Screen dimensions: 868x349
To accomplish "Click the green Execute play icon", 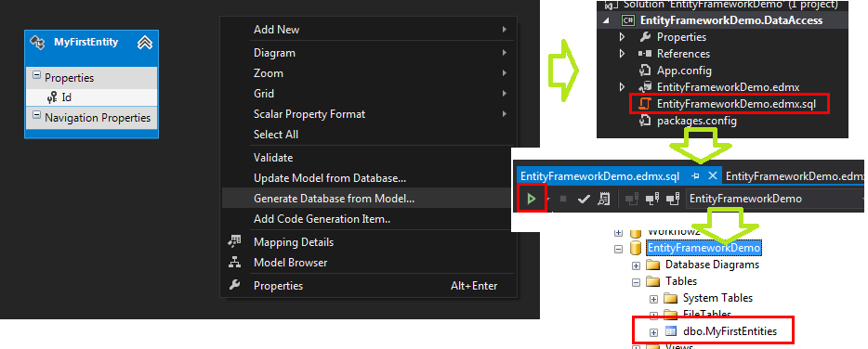I will 532,199.
